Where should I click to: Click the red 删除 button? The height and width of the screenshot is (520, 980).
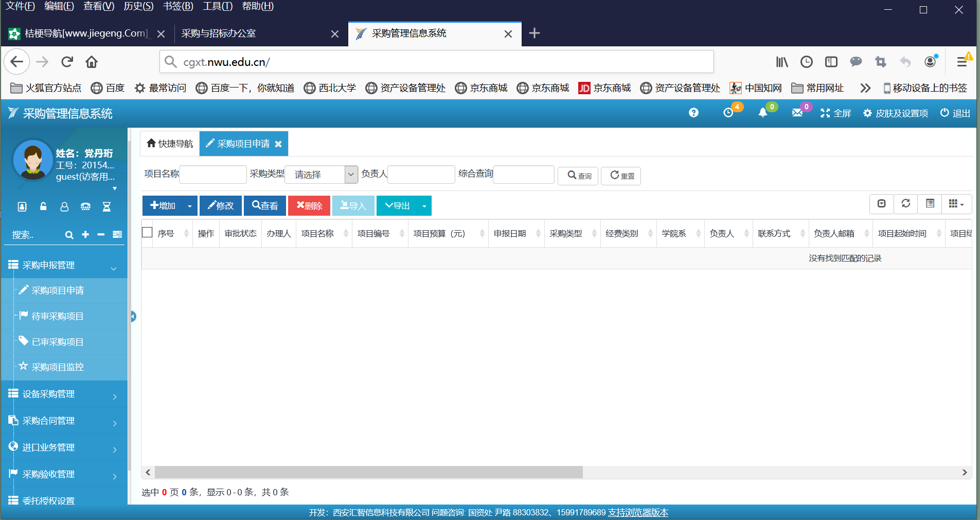click(x=309, y=206)
